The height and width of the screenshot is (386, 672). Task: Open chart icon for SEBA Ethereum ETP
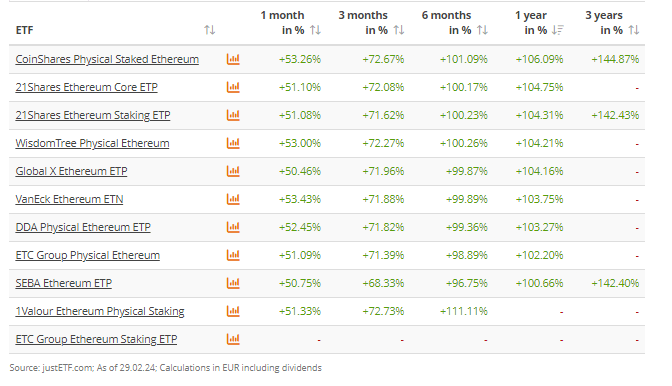(233, 283)
